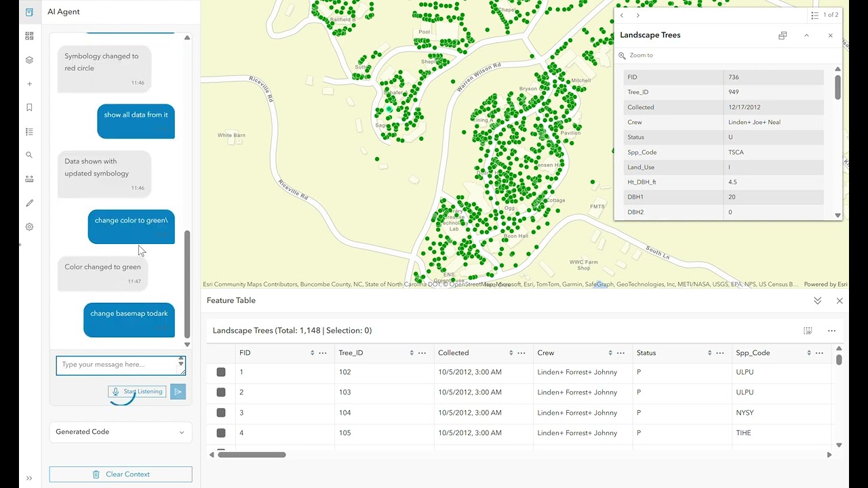
Task: Click the Powered by Esri link
Action: [825, 285]
